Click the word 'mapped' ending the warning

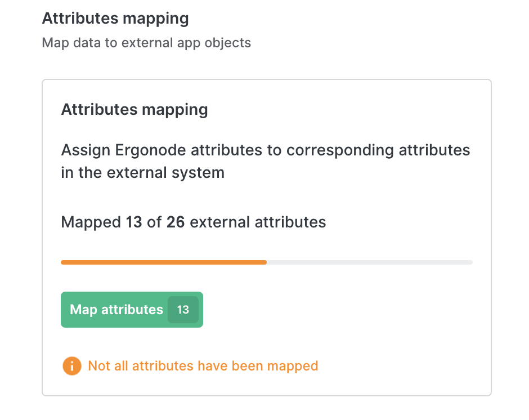pyautogui.click(x=293, y=366)
